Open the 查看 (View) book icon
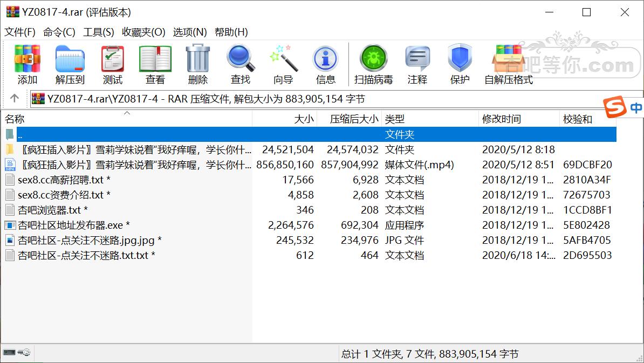The image size is (644, 363). coord(155,58)
